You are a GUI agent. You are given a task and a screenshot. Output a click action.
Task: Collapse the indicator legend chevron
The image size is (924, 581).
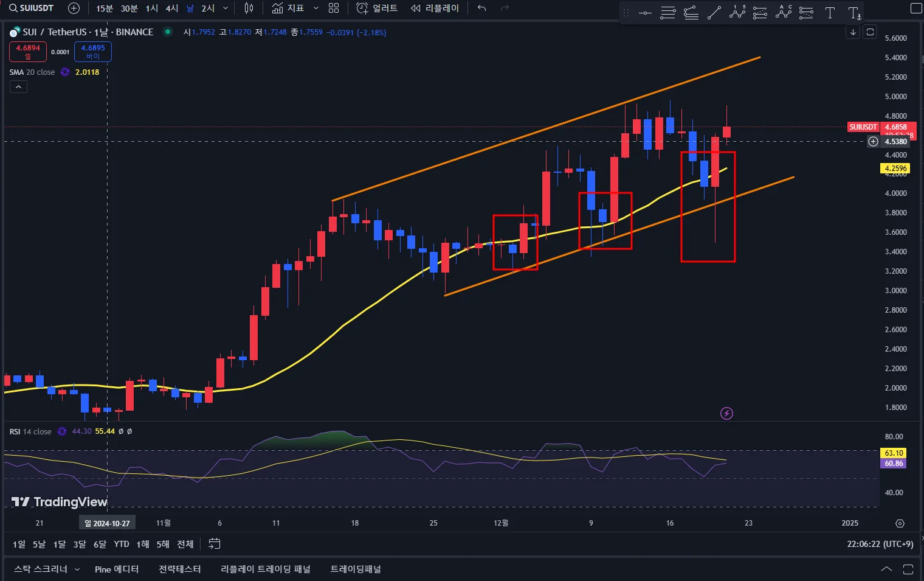[x=18, y=87]
